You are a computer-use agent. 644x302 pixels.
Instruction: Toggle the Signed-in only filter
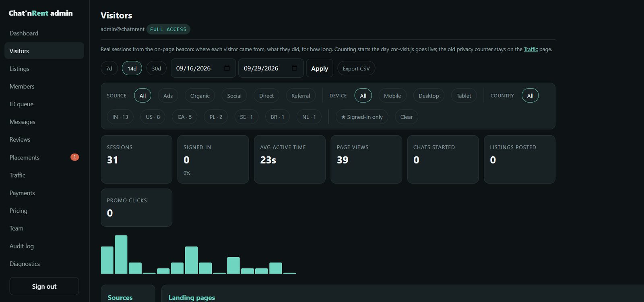pos(362,117)
